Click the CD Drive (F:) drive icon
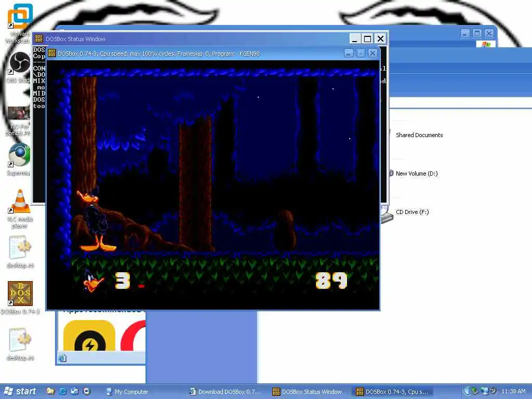 pos(387,214)
